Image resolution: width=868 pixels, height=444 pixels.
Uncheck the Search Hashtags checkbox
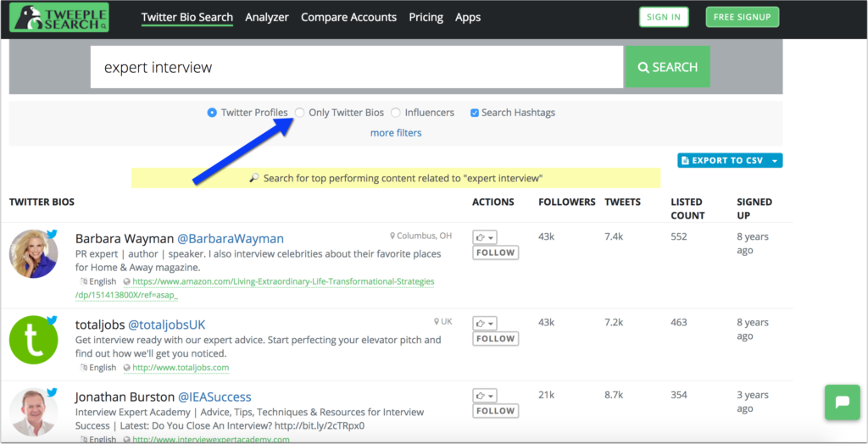[x=475, y=113]
